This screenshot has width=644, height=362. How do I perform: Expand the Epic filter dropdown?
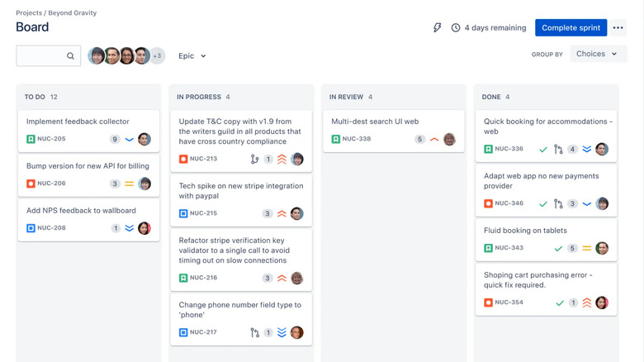pyautogui.click(x=192, y=55)
